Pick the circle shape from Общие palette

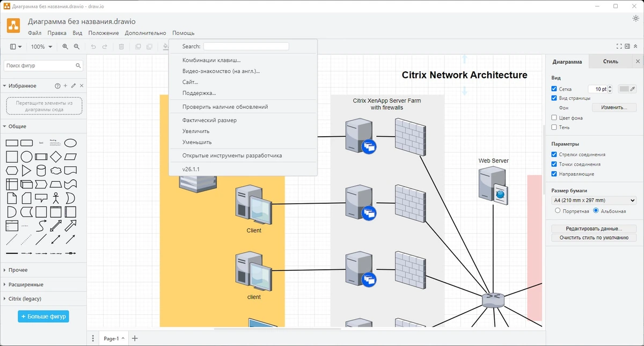pos(26,157)
